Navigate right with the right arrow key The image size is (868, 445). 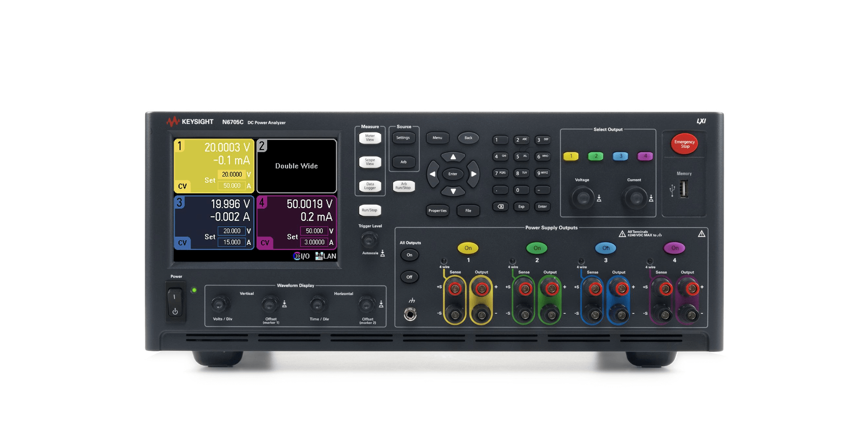point(473,174)
